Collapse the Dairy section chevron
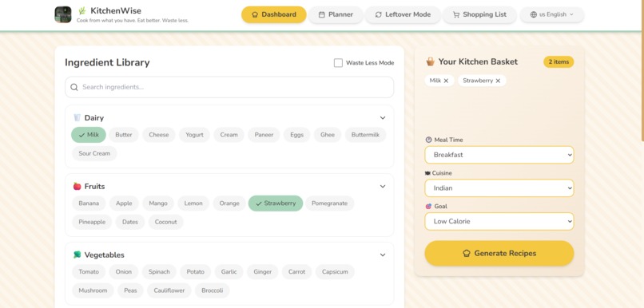The width and height of the screenshot is (644, 308). click(383, 118)
